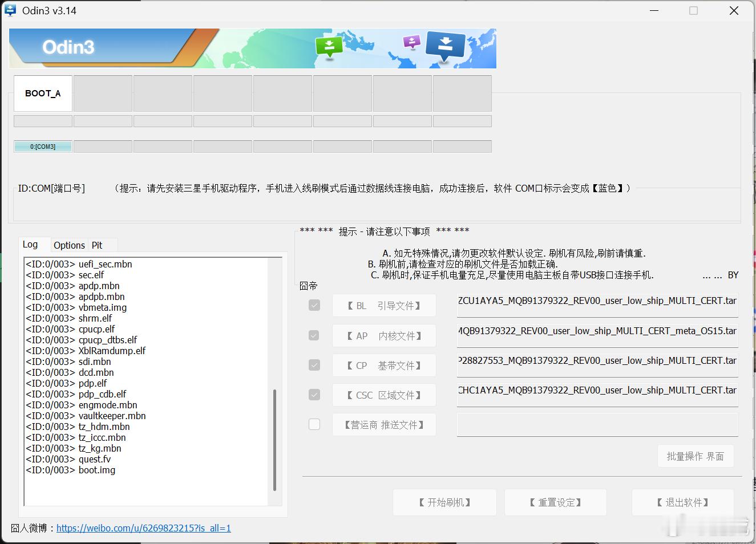
Task: Click the BL file path field
Action: point(597,305)
